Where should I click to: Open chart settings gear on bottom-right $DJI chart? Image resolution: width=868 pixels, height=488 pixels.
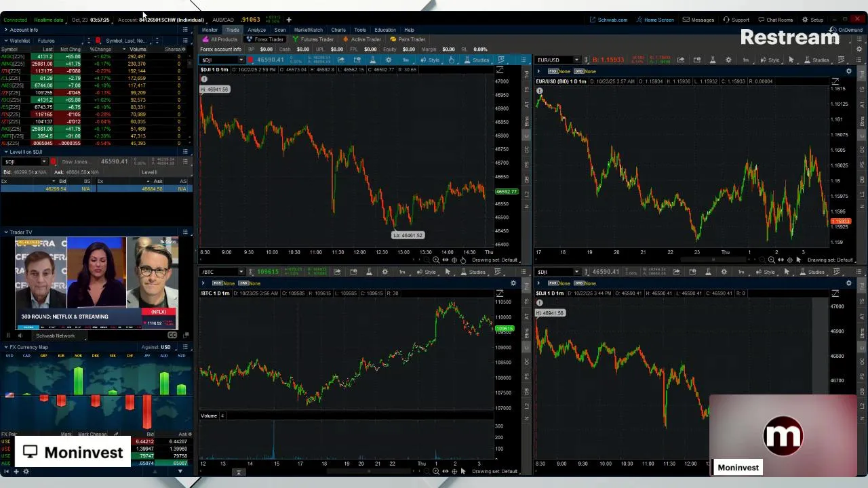pos(724,272)
